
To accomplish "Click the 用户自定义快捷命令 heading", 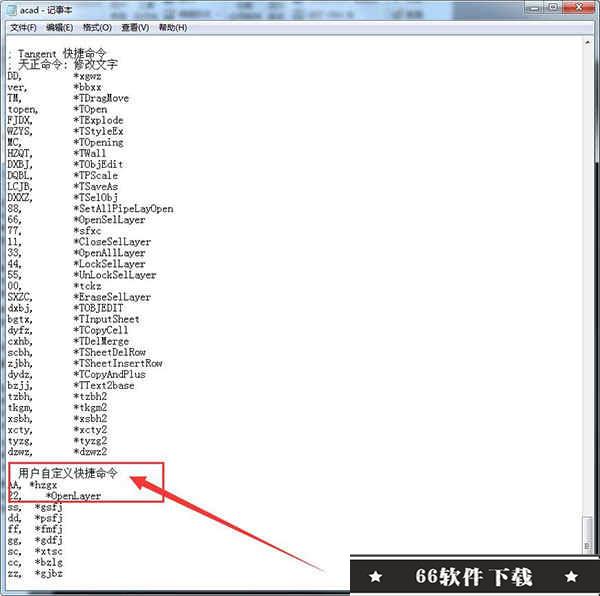I will point(68,474).
